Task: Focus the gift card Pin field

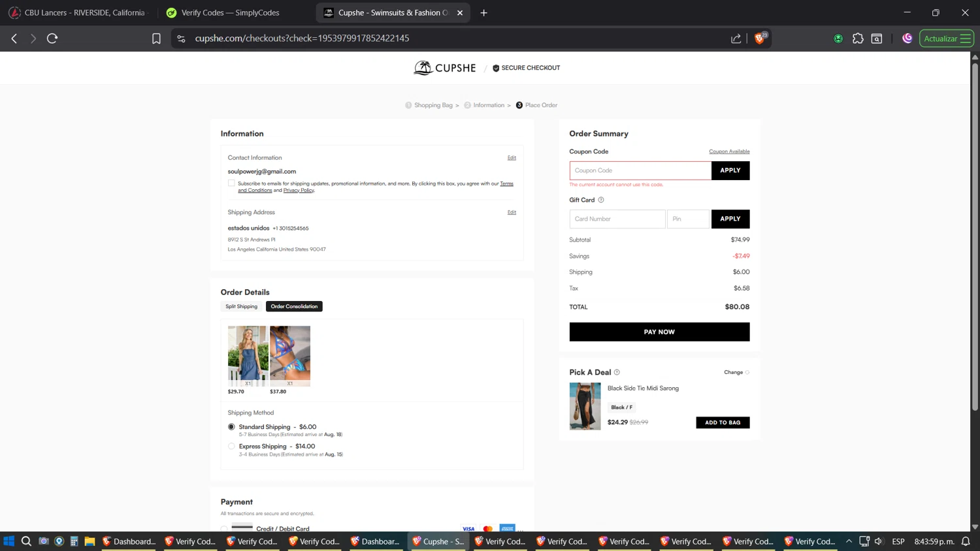Action: click(688, 219)
